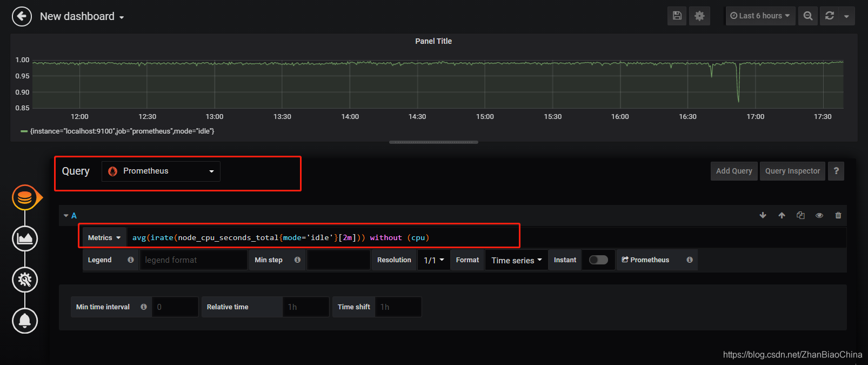
Task: Open Format Time series dropdown
Action: tap(516, 260)
